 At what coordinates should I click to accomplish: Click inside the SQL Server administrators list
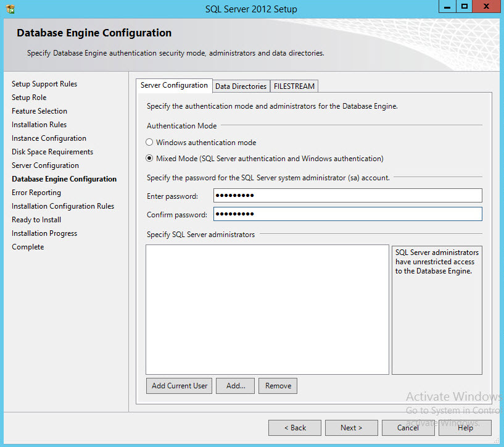click(267, 309)
